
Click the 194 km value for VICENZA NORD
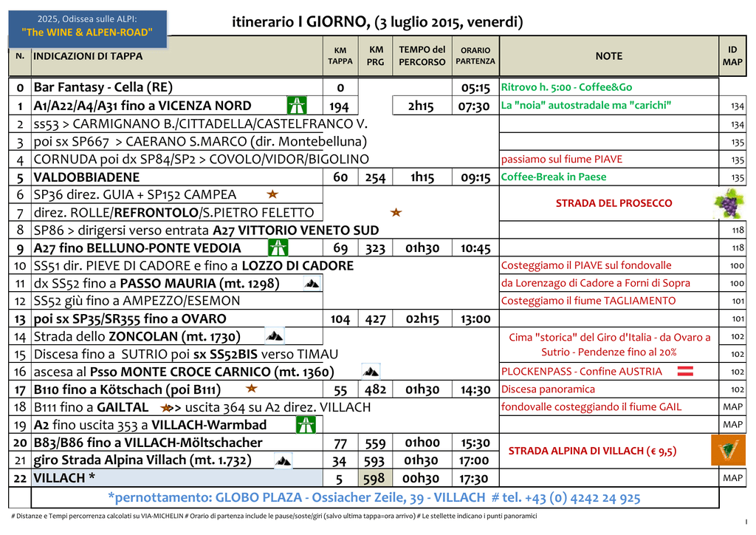[x=339, y=106]
